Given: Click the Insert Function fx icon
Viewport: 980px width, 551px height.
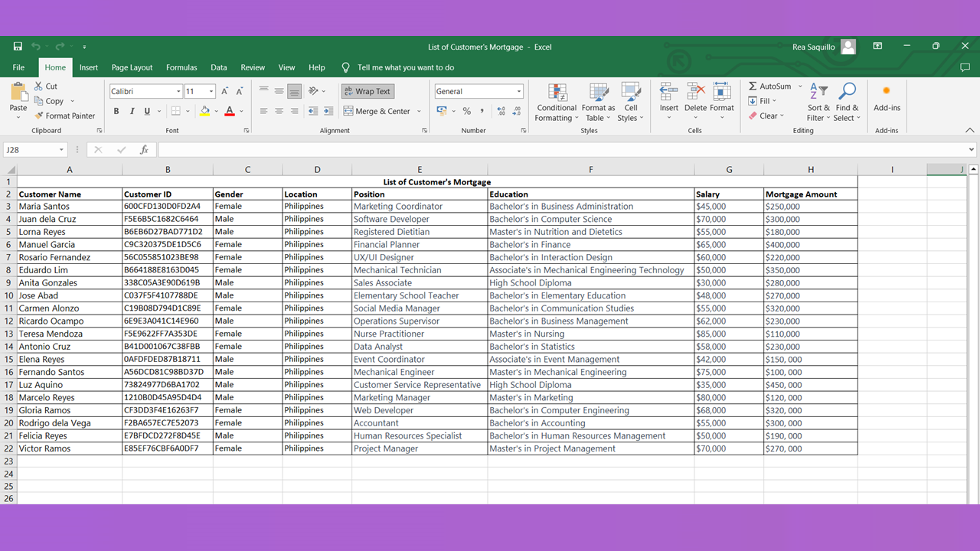Looking at the screenshot, I should (x=143, y=150).
